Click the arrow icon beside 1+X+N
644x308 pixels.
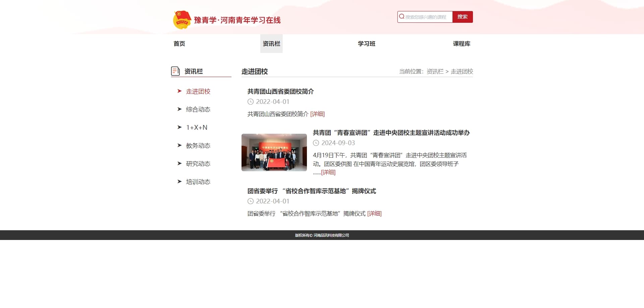point(179,127)
